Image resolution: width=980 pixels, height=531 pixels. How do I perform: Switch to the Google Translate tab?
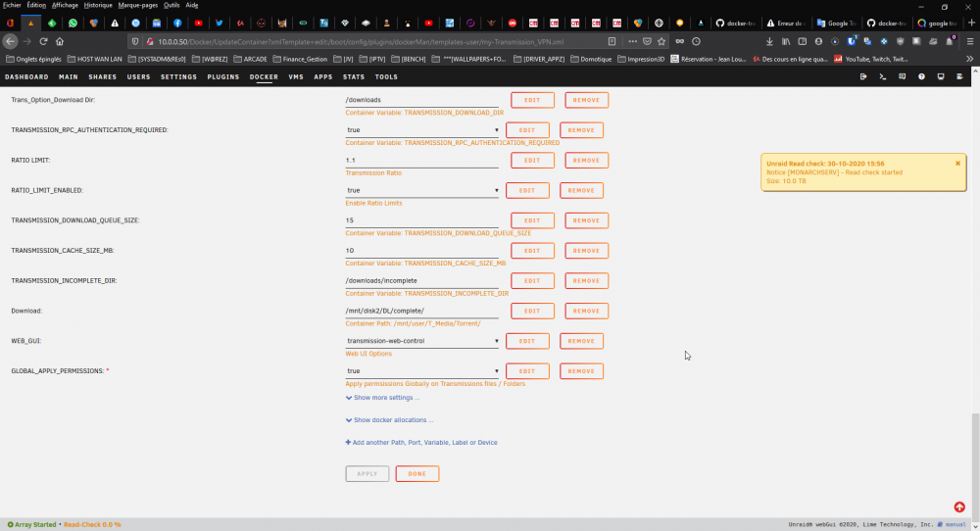(837, 24)
